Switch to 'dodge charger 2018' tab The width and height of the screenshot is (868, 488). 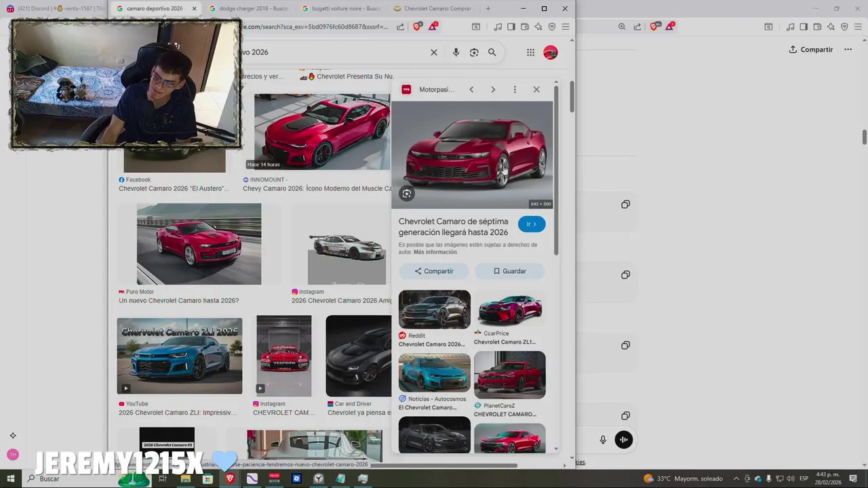248,9
